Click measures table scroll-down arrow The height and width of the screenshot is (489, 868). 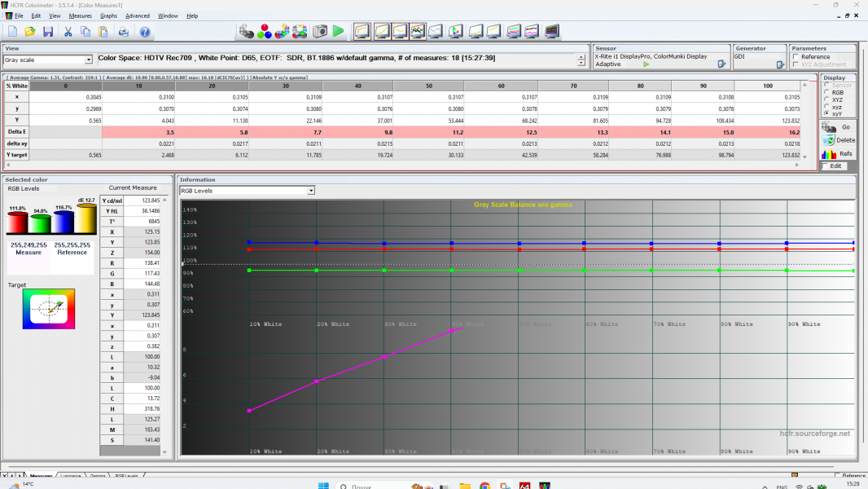click(x=804, y=156)
